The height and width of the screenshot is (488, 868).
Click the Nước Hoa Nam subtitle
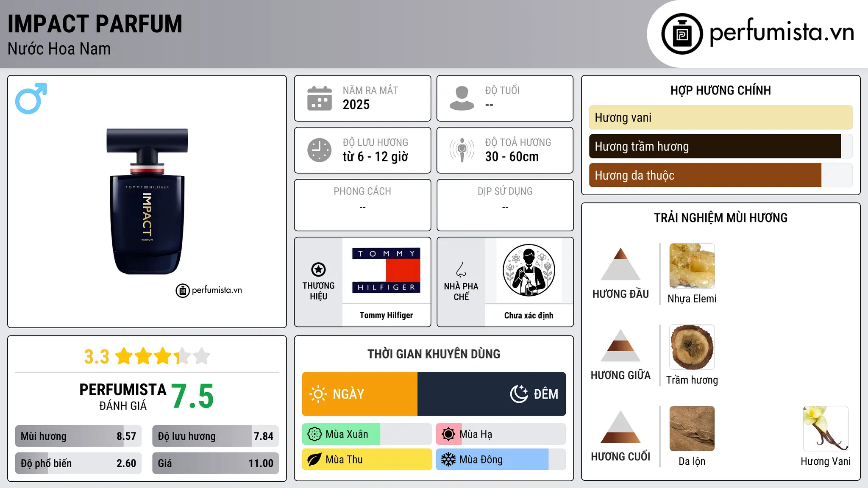click(59, 49)
